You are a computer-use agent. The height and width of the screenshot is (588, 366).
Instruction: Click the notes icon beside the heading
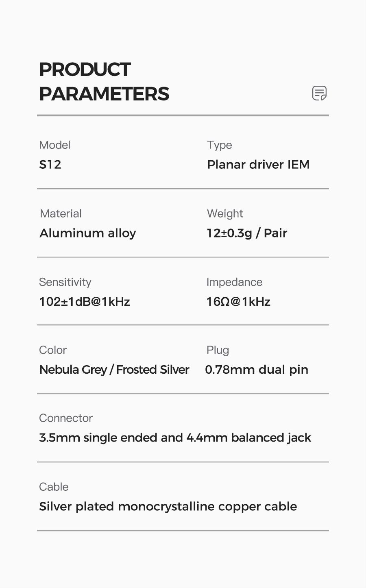click(x=319, y=93)
